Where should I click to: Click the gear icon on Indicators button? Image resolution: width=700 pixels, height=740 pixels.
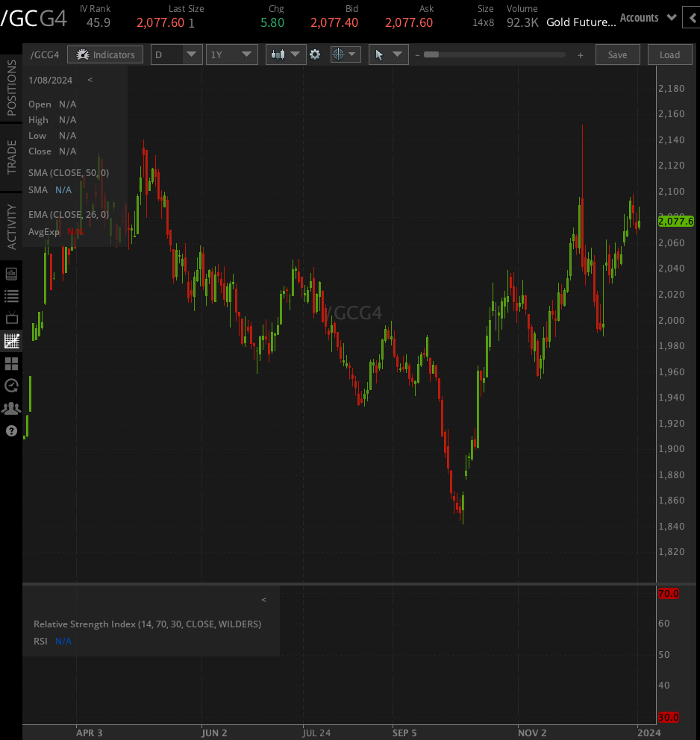(x=83, y=54)
